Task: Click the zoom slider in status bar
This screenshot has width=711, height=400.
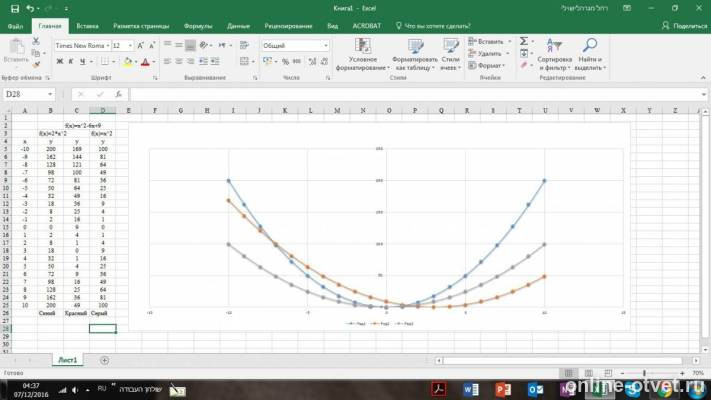Action: coord(644,373)
